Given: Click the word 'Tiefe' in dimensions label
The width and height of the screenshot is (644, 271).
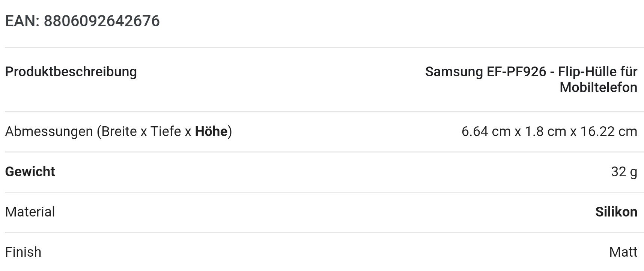Looking at the screenshot, I should click(x=166, y=132).
